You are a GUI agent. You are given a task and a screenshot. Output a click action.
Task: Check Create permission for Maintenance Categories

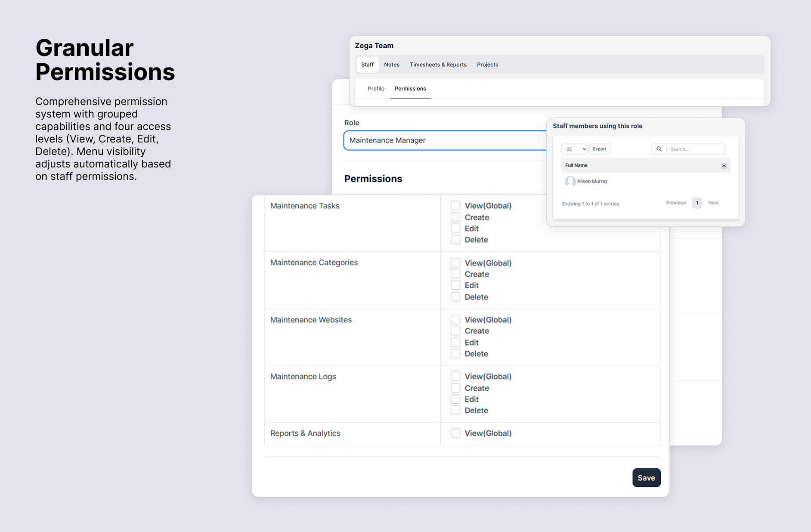456,273
